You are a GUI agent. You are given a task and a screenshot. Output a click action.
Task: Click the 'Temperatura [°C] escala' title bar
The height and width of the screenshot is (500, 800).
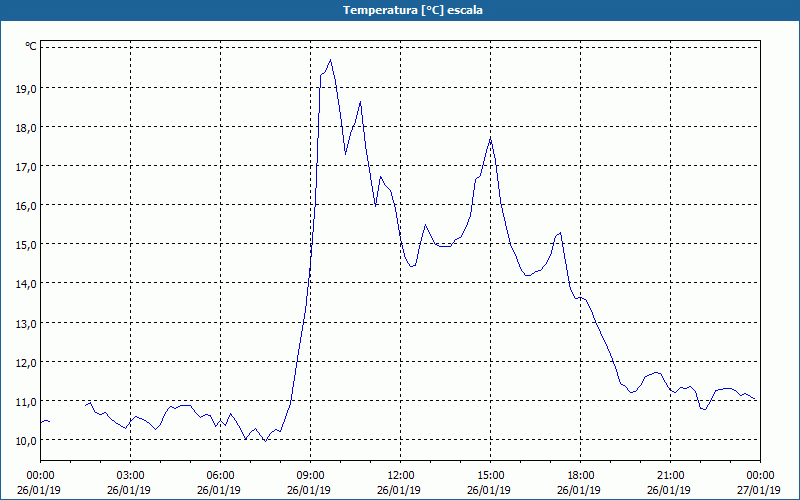pos(400,10)
